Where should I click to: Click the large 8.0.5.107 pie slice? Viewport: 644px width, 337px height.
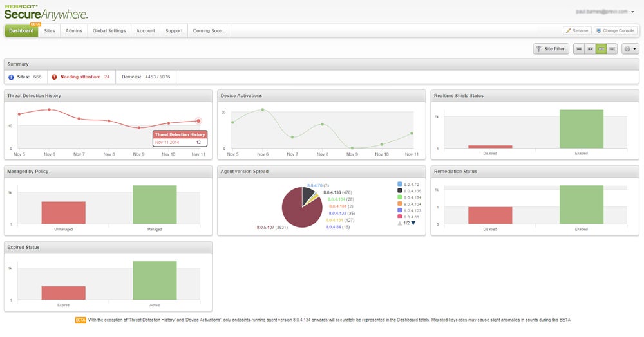pos(298,210)
